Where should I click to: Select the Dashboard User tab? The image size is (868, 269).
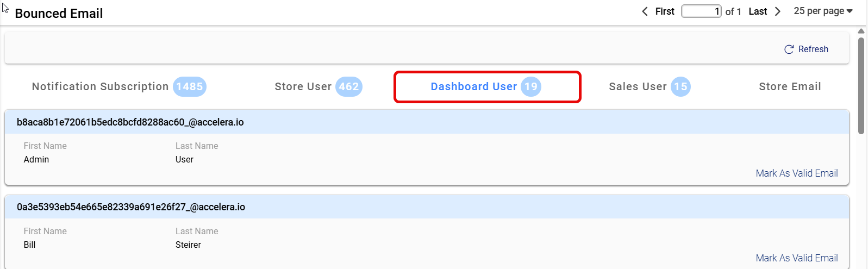coord(473,86)
